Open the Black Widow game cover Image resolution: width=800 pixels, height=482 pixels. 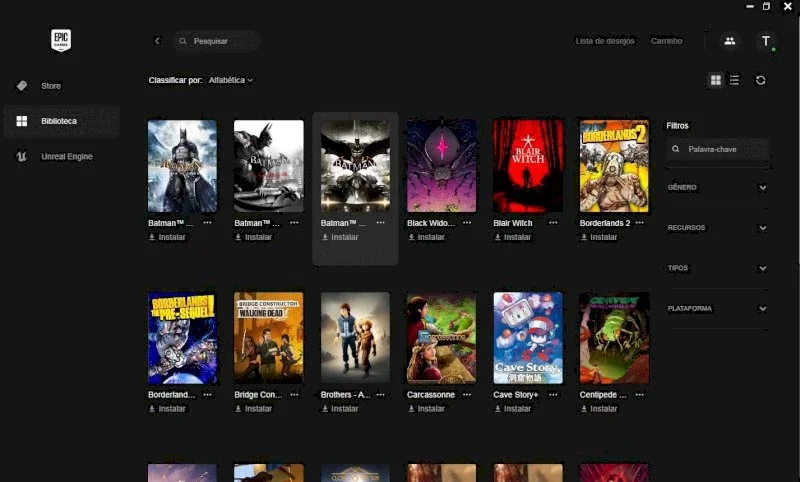[441, 166]
